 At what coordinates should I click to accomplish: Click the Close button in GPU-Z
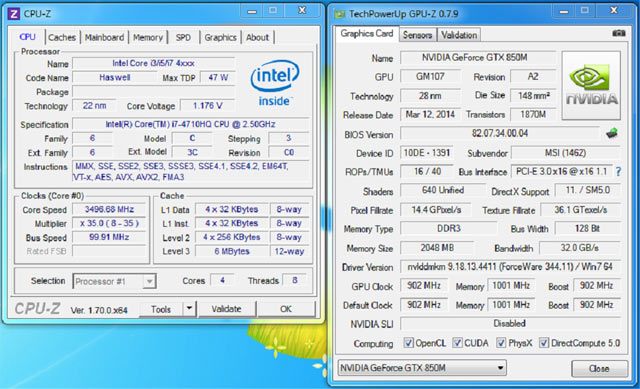click(599, 369)
